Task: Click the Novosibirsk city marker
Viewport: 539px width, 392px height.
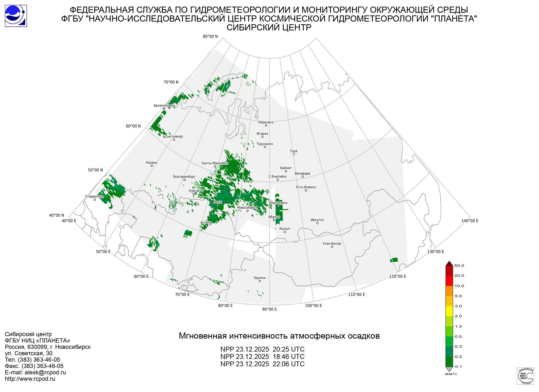Action: point(247,211)
